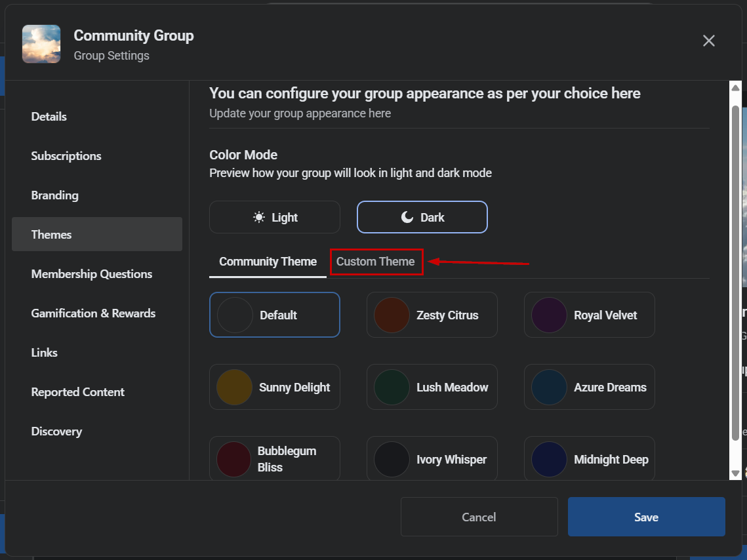Select the Midnight Deep theme
Viewport: 747px width, 560px height.
click(590, 459)
